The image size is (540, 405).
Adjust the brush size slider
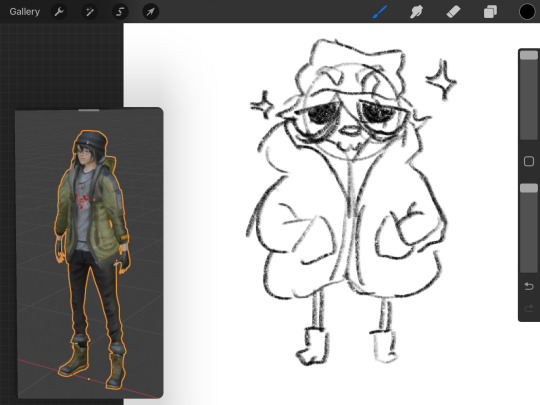[x=529, y=95]
